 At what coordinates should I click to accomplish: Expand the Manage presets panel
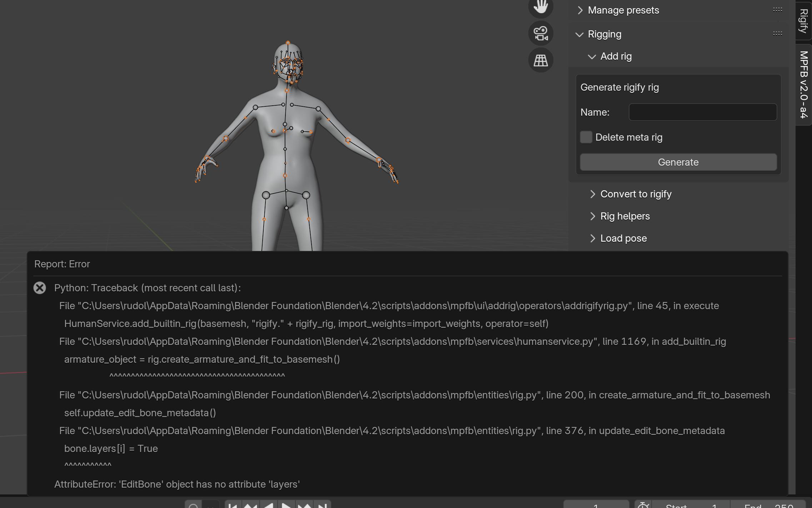click(x=623, y=10)
